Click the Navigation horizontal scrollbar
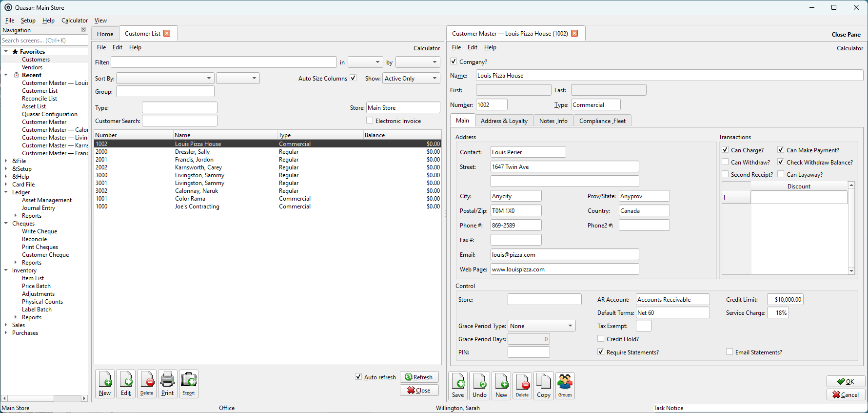 [x=44, y=398]
